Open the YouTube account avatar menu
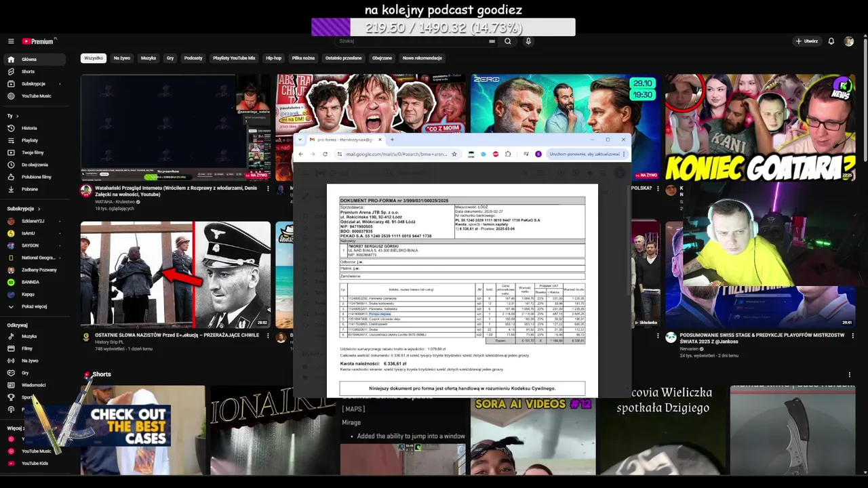 tap(849, 41)
